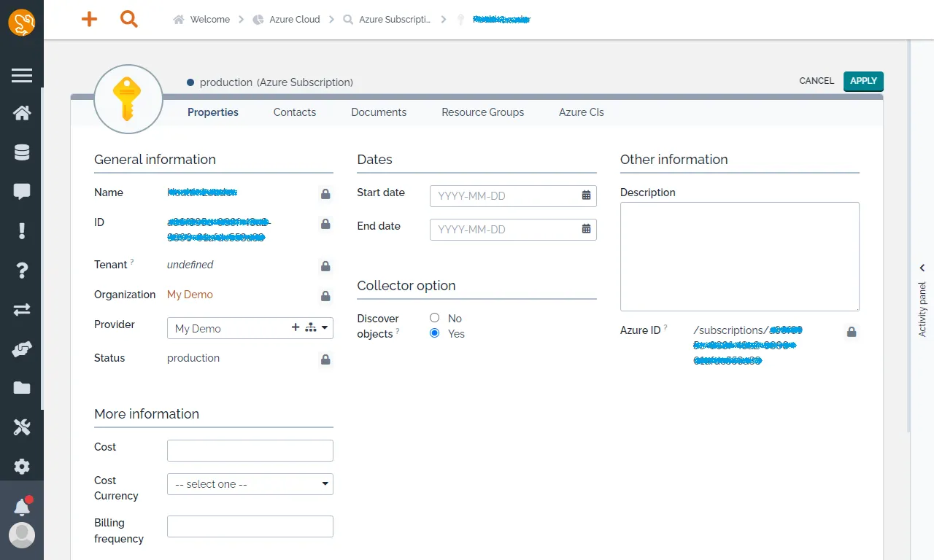Switch to the Documents tab
The image size is (934, 560).
click(379, 112)
